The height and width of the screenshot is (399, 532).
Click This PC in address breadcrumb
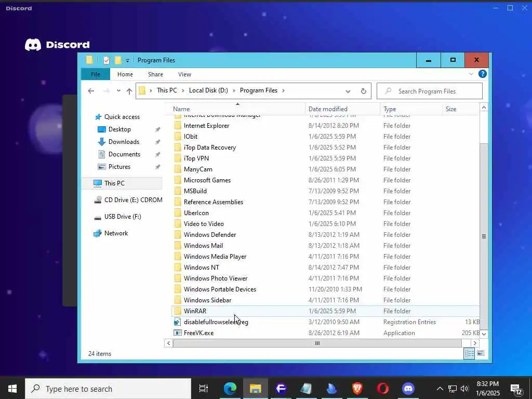pos(167,90)
